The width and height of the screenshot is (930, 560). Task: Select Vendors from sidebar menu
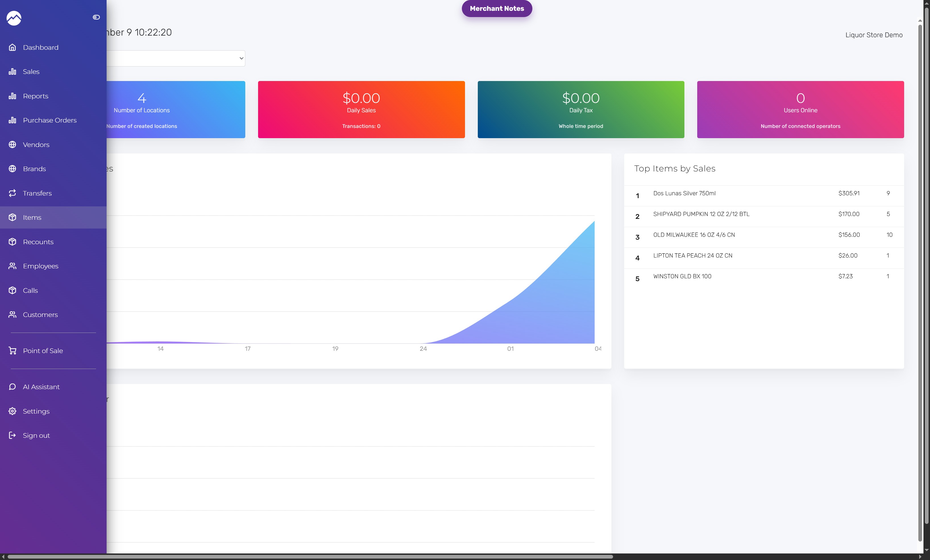click(x=53, y=144)
